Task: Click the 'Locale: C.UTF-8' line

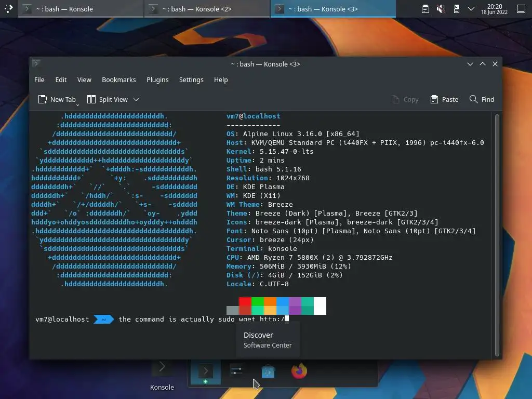Action: 258,284
